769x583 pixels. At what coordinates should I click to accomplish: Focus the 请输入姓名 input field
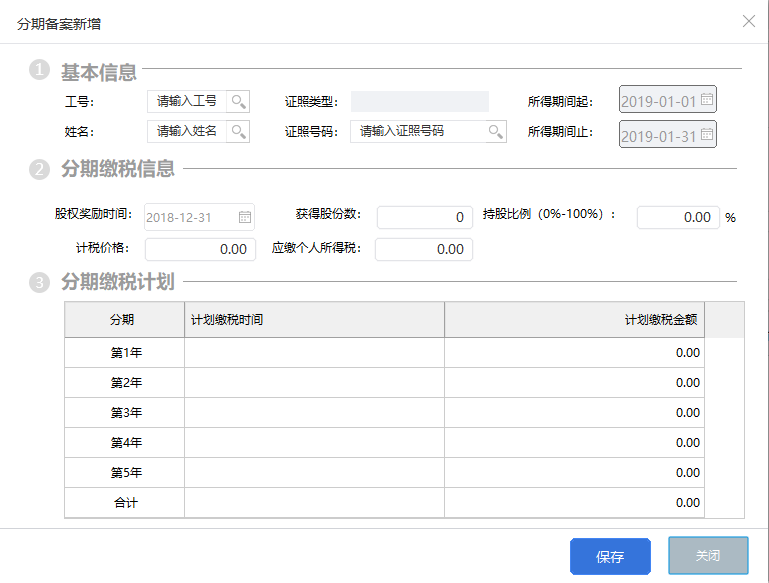pos(187,131)
